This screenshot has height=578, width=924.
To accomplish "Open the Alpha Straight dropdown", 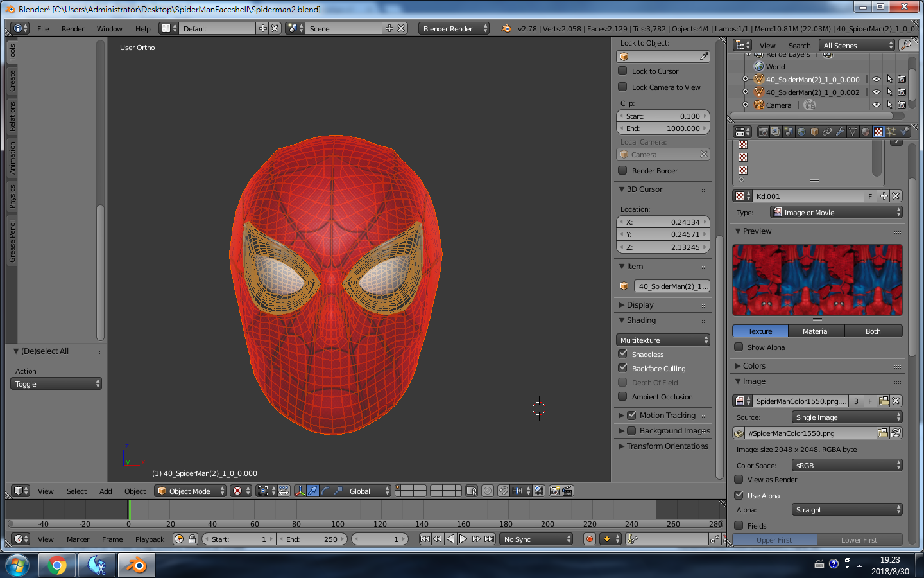I will tap(847, 509).
